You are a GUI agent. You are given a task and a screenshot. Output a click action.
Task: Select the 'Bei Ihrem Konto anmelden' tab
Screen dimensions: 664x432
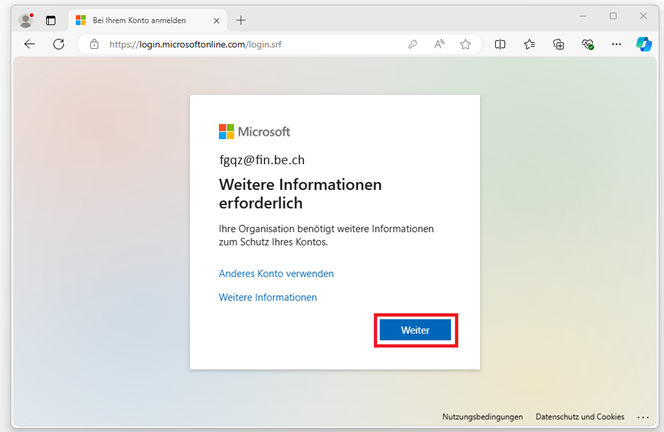click(147, 20)
